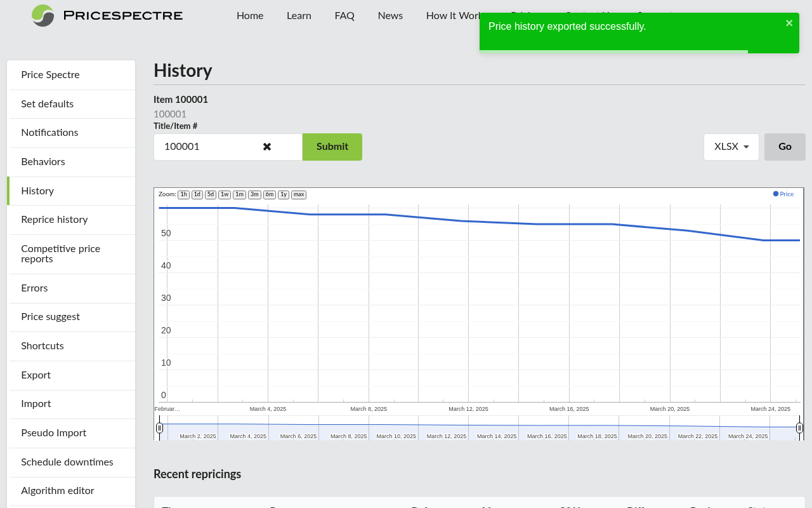Click the Submit button
The width and height of the screenshot is (812, 508).
pyautogui.click(x=332, y=147)
